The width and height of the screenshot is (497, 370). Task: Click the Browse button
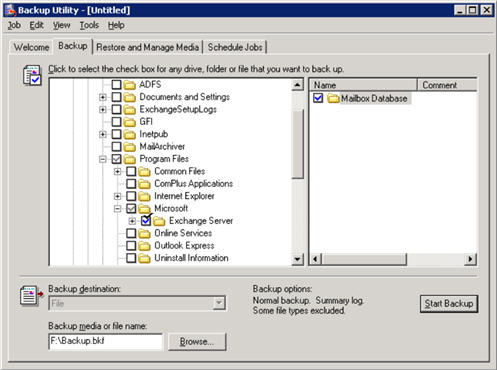tap(197, 341)
